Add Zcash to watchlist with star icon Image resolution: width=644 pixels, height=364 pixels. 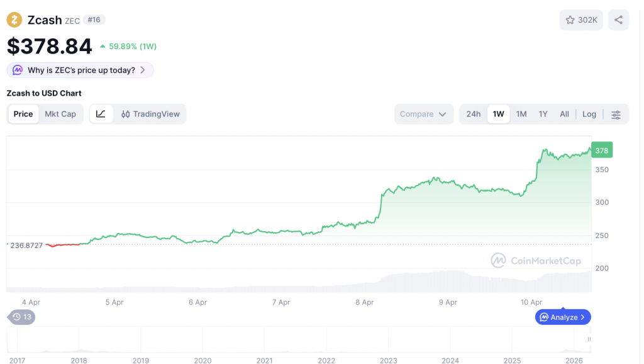[x=580, y=20]
